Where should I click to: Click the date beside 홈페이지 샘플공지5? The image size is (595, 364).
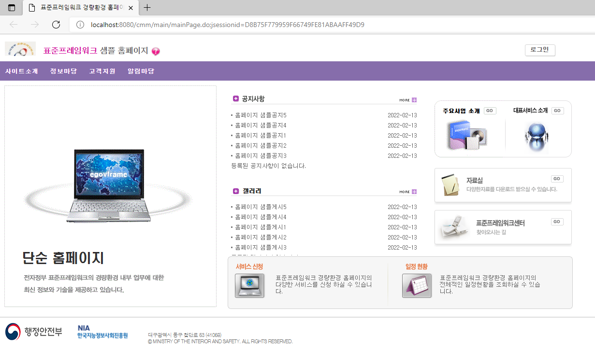402,115
